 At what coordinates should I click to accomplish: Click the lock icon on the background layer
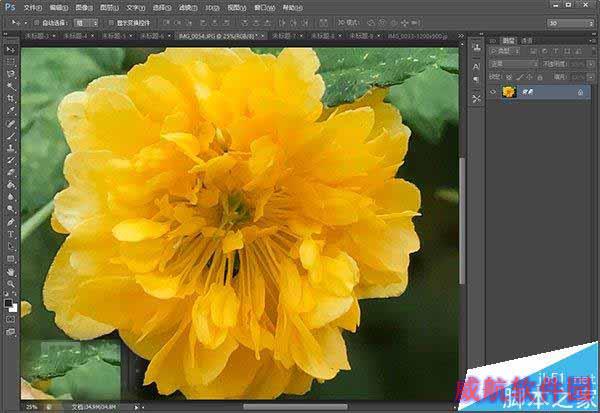click(x=580, y=92)
